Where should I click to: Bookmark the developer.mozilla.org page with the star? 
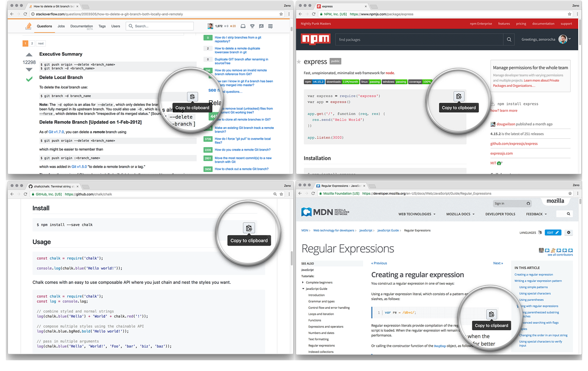pos(570,193)
